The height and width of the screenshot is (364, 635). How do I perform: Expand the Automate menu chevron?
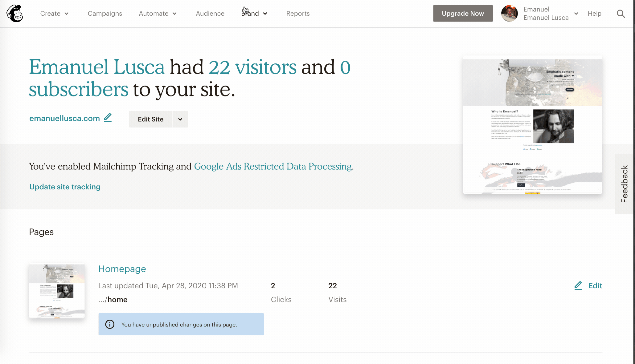(x=174, y=14)
